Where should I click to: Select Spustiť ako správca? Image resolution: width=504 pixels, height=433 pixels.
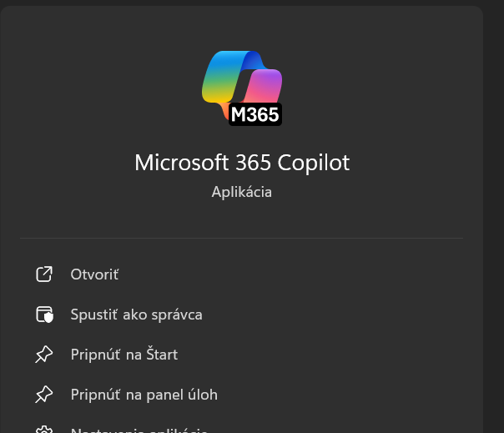(136, 315)
